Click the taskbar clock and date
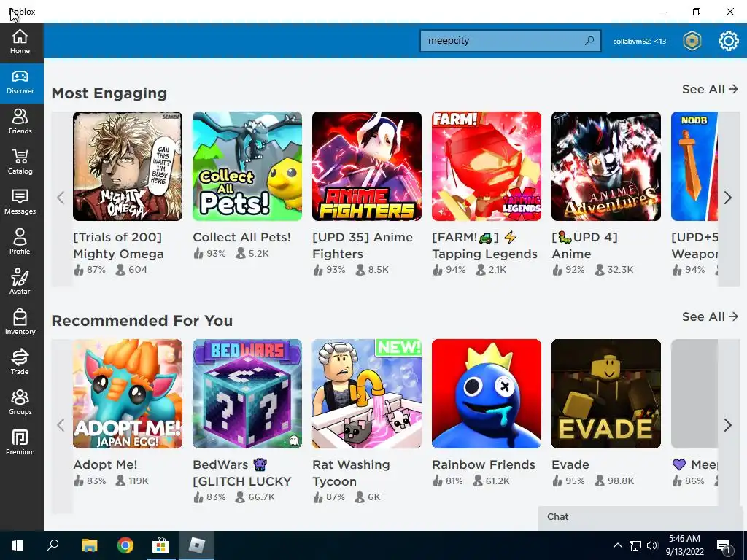 point(684,545)
